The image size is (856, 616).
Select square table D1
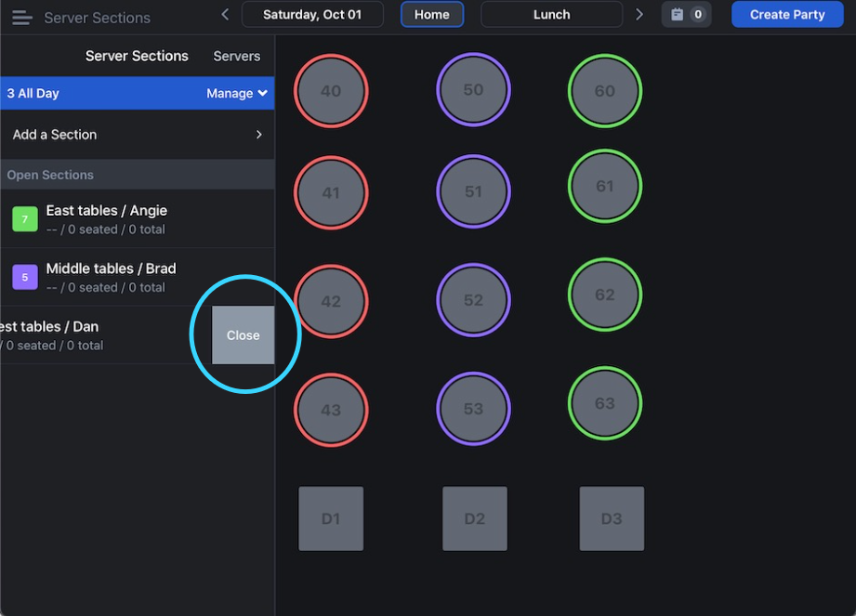pyautogui.click(x=331, y=518)
